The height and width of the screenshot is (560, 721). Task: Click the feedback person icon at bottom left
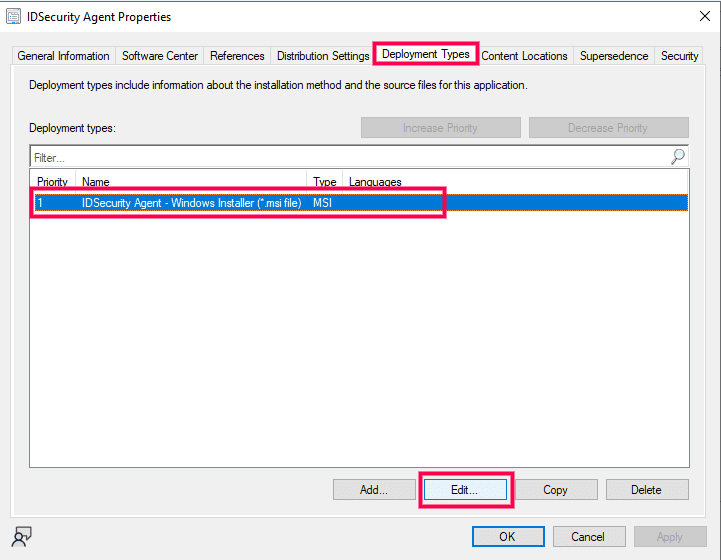22,537
